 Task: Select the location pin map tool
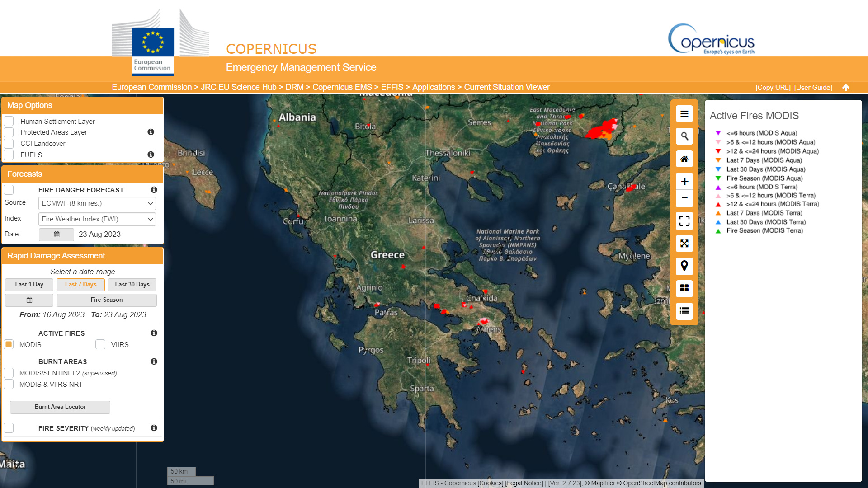coord(684,266)
